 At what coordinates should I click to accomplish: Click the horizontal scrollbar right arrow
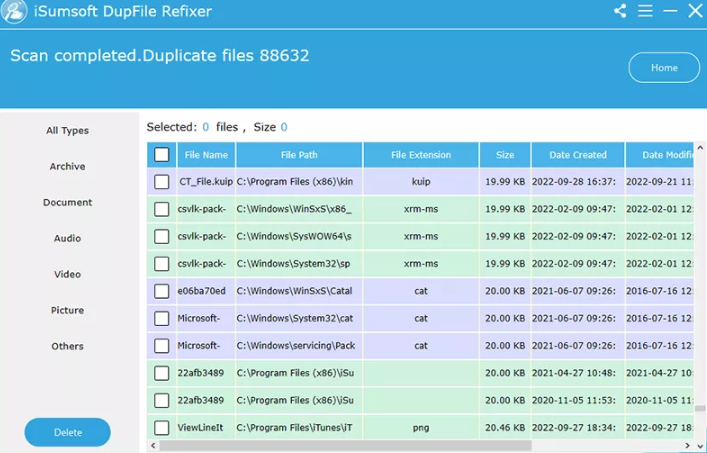pos(688,445)
